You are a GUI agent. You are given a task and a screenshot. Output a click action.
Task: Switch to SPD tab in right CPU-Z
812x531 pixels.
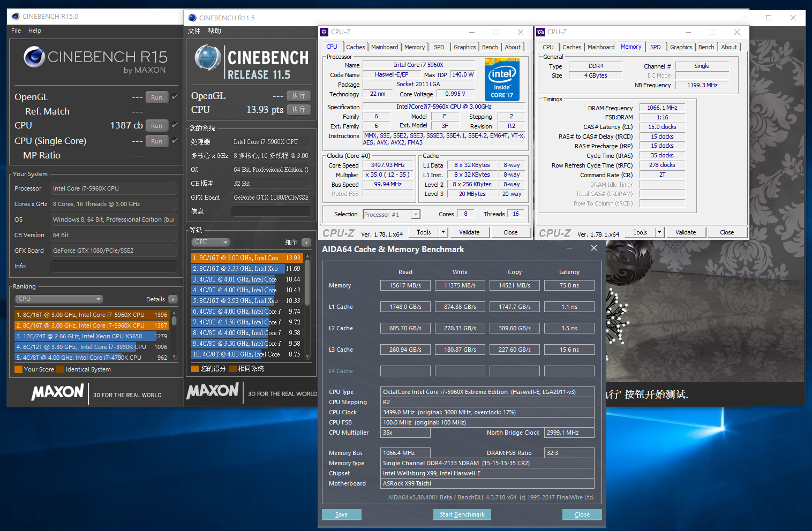click(656, 47)
